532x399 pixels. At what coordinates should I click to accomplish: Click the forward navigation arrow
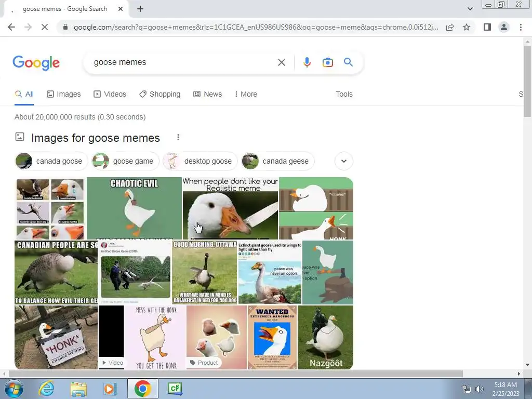coord(28,27)
